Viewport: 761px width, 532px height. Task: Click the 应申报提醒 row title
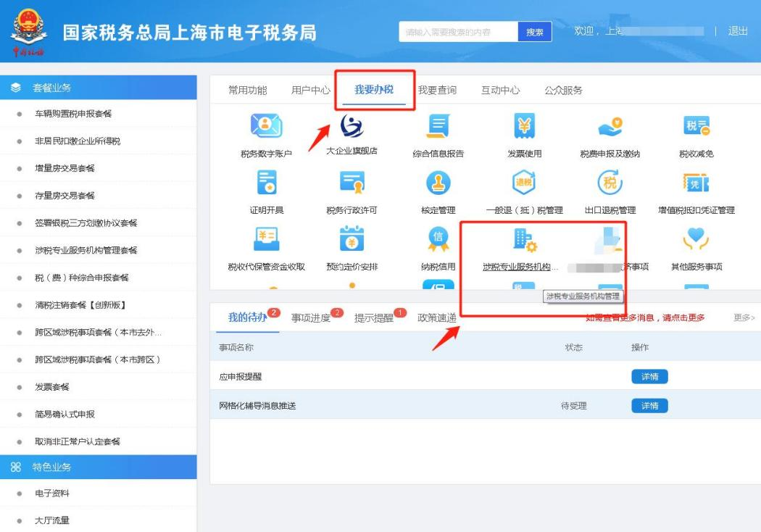[x=240, y=377]
